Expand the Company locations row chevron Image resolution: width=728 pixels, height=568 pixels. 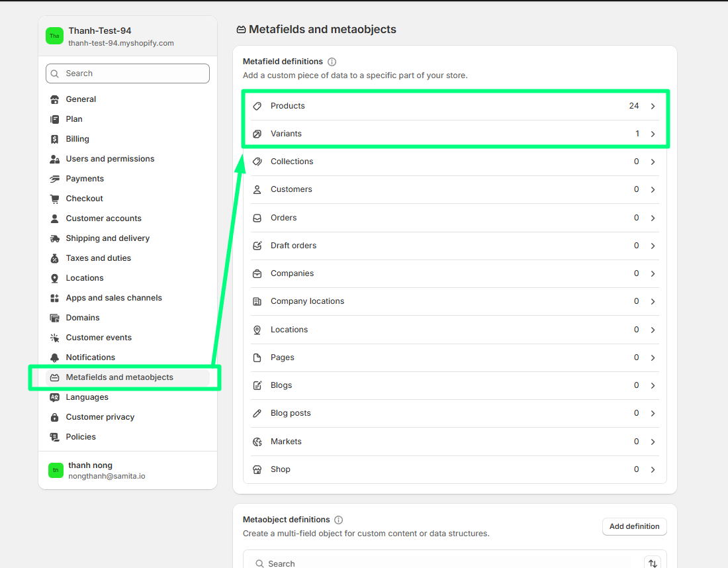653,301
